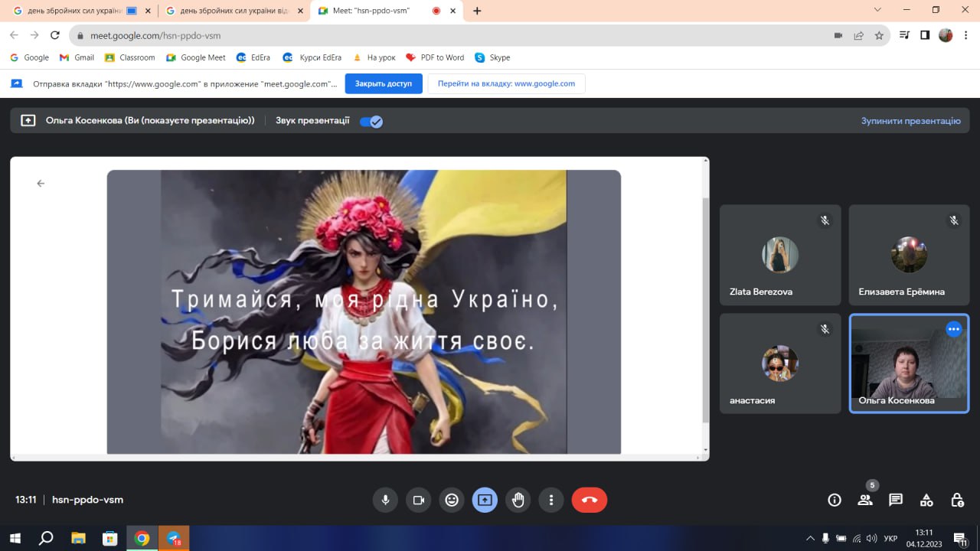Open meeting details info icon

click(835, 500)
